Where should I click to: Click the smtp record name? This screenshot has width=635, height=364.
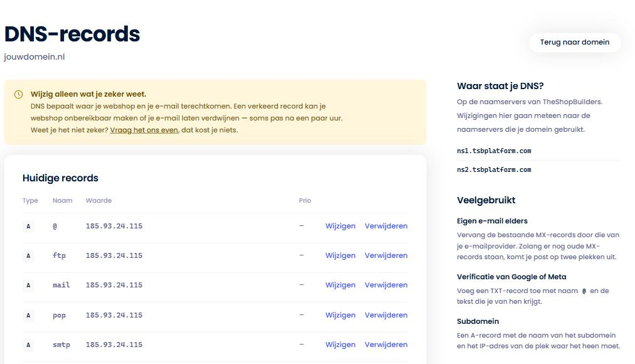(x=61, y=345)
